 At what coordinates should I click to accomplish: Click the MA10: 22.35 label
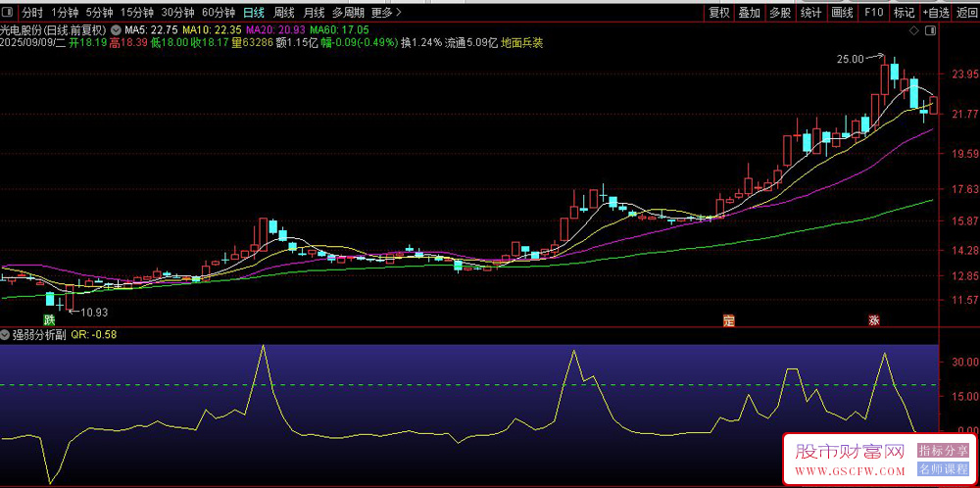point(212,29)
